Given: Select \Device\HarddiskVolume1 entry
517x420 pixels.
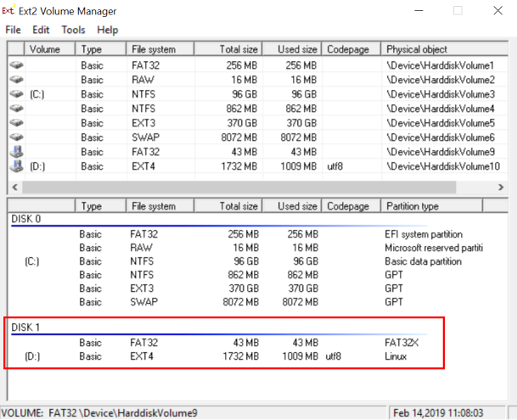Looking at the screenshot, I should (441, 65).
